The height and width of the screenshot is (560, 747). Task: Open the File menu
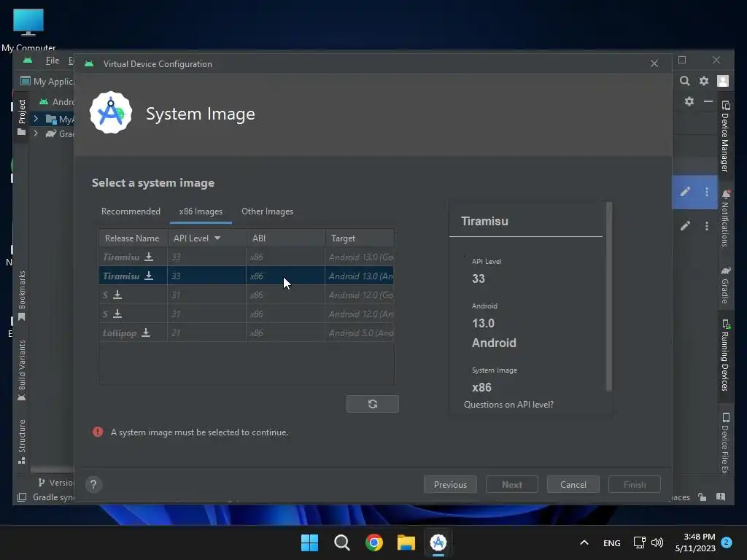[53, 61]
